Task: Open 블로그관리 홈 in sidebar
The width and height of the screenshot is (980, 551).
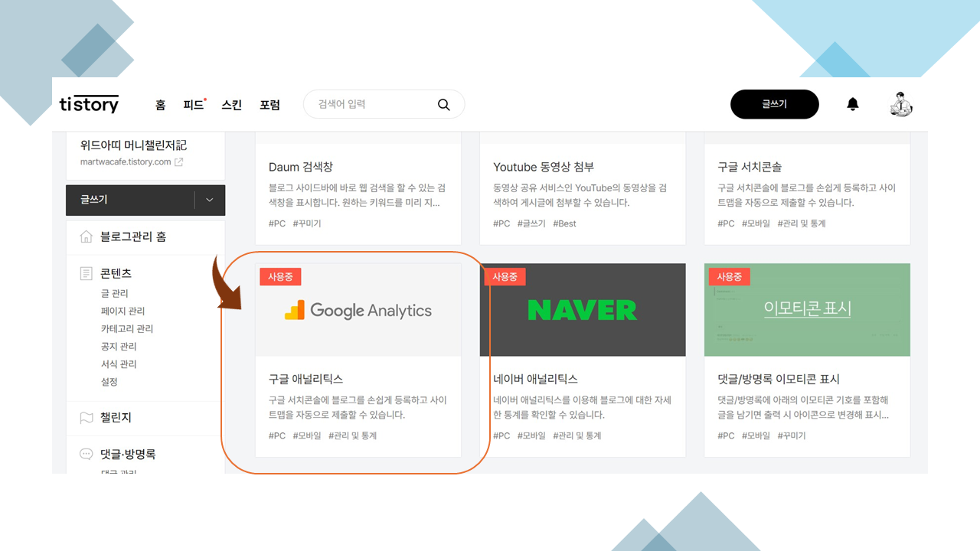Action: point(133,237)
